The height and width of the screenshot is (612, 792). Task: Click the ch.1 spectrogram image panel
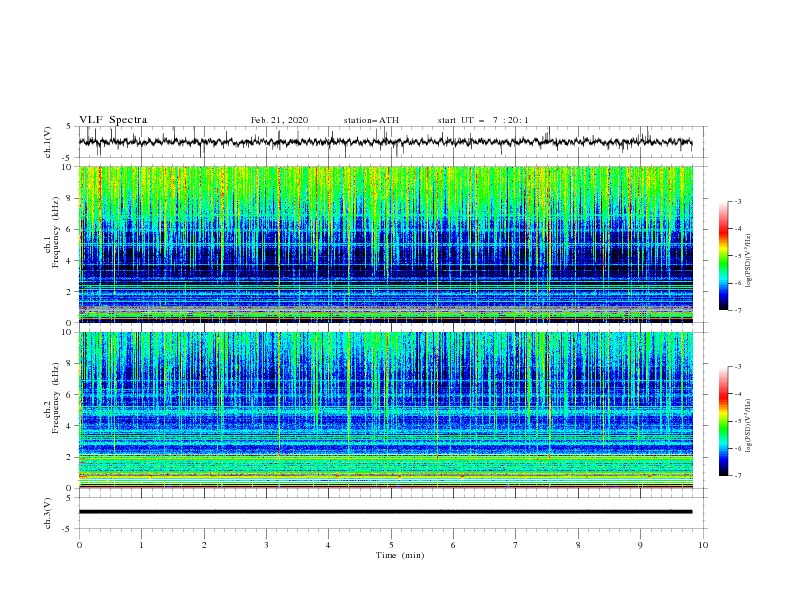(385, 244)
